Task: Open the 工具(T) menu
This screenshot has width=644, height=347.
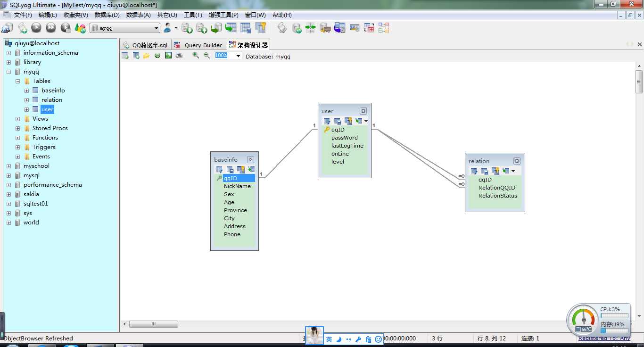Action: [193, 15]
